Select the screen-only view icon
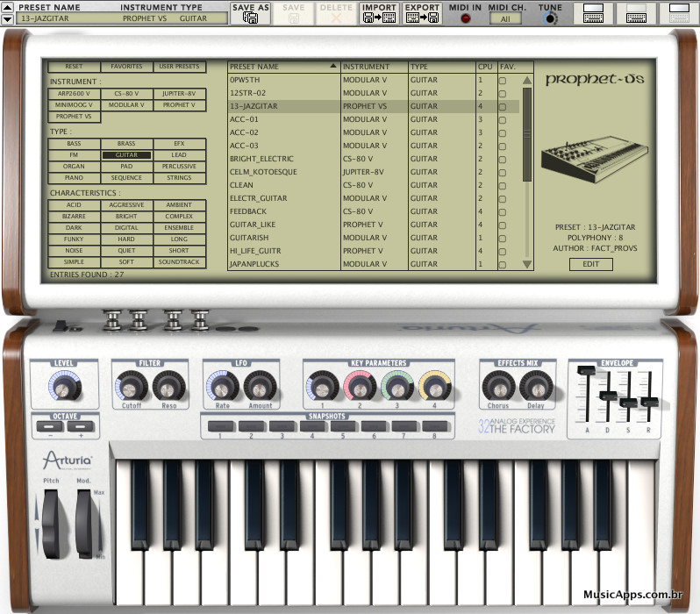Image resolution: width=700 pixels, height=614 pixels. 679,13
